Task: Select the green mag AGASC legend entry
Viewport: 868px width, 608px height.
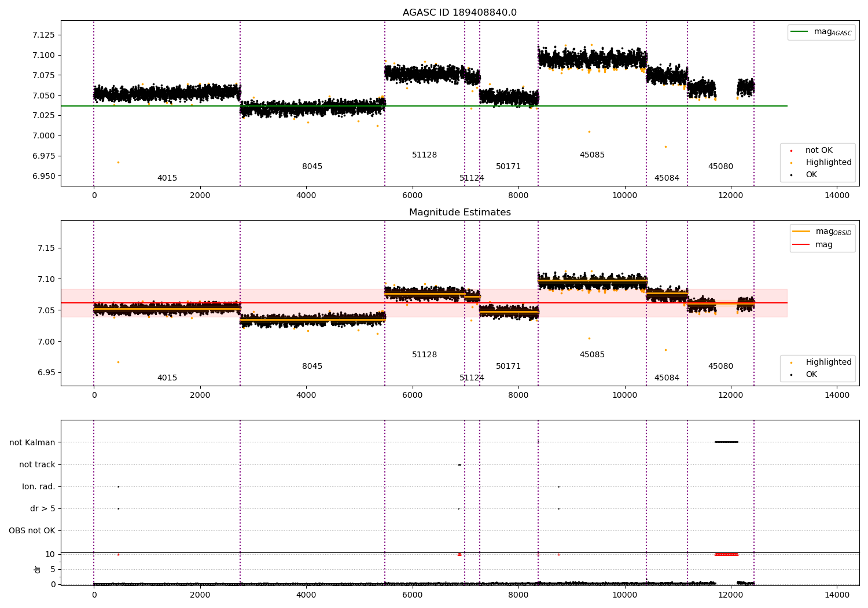Action: (821, 32)
